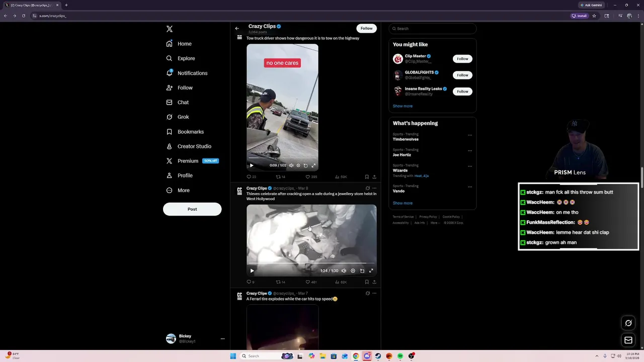The width and height of the screenshot is (644, 362).
Task: Follow GLOBALFIGHTS account
Action: click(462, 75)
